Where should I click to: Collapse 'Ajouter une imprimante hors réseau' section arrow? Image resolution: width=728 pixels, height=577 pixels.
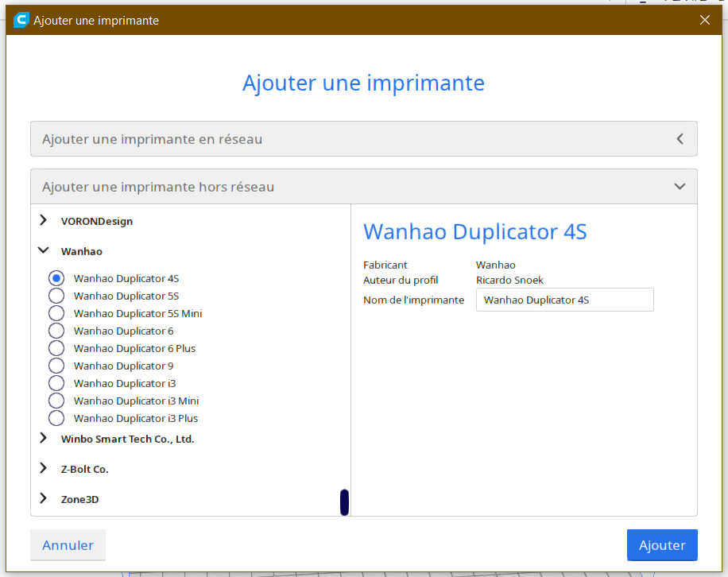(x=680, y=187)
